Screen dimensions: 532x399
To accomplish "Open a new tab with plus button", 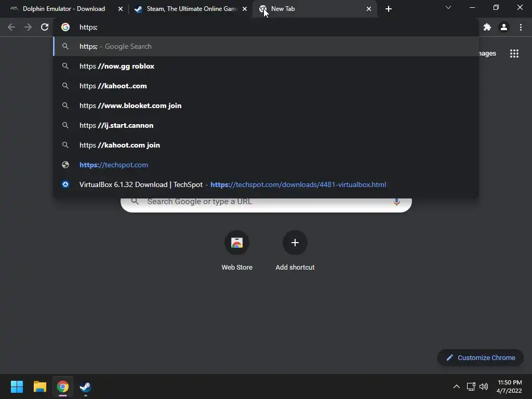I will pyautogui.click(x=389, y=9).
